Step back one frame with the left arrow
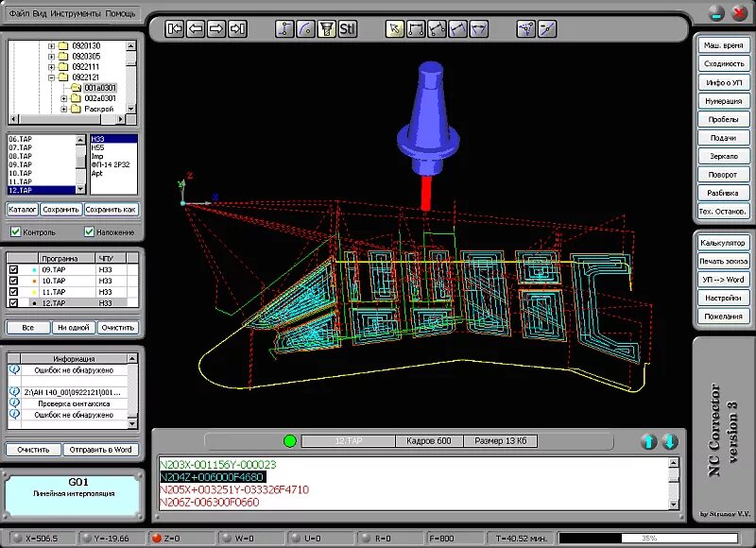756x548 pixels. [x=196, y=29]
